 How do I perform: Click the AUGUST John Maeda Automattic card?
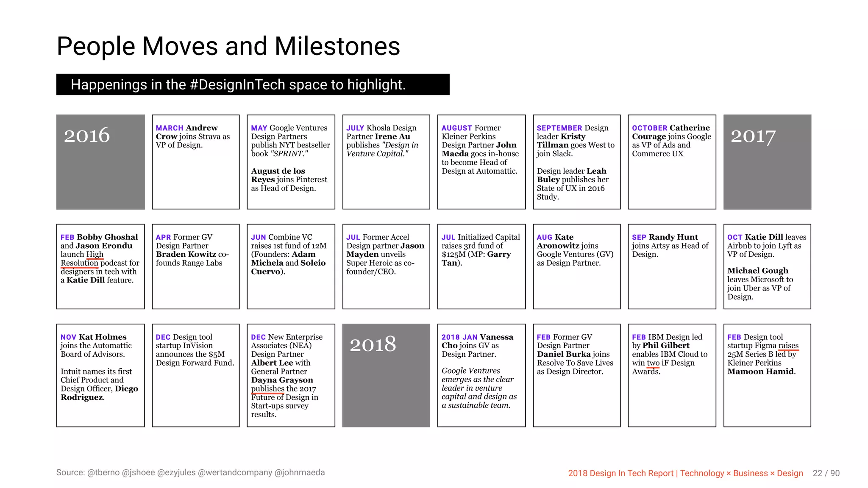(481, 162)
